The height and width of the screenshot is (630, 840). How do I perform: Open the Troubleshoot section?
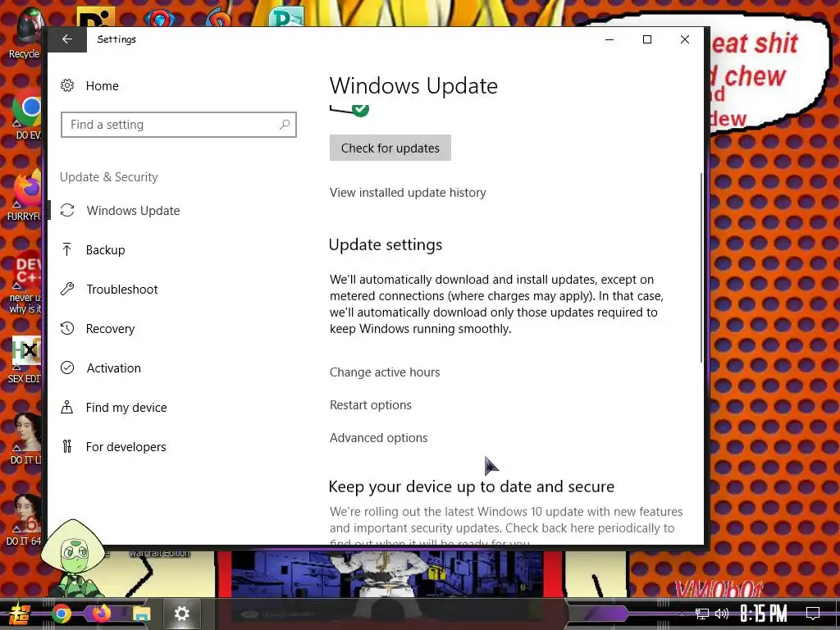click(122, 290)
